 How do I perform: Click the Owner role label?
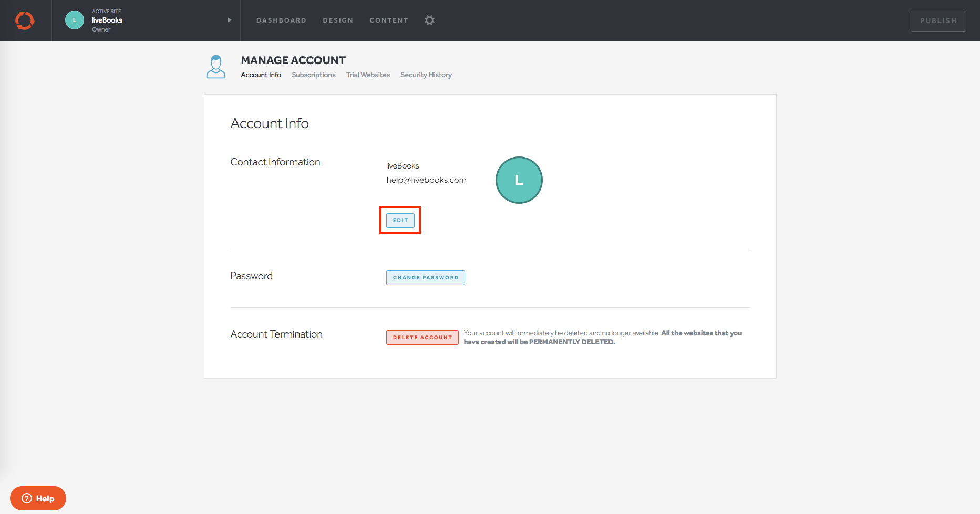pyautogui.click(x=101, y=29)
